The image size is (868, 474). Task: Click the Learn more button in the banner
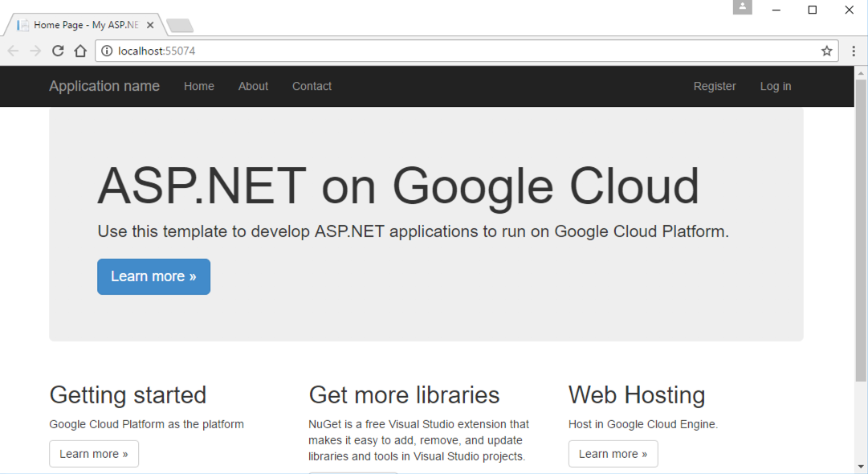(x=153, y=276)
